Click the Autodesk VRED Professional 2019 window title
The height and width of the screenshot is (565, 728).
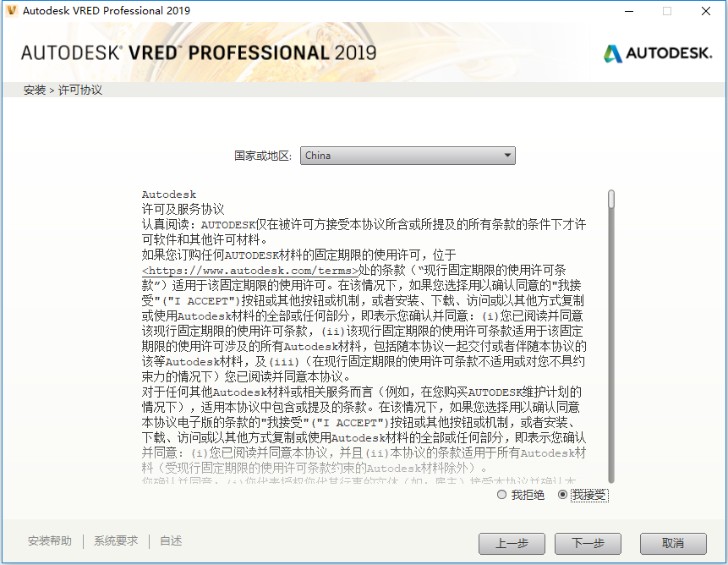pos(107,11)
